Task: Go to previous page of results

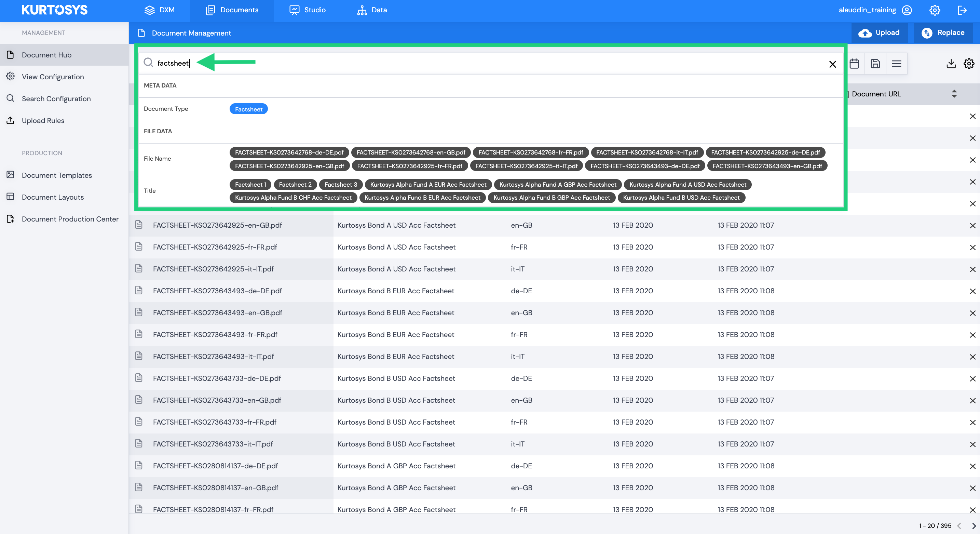Action: click(959, 526)
